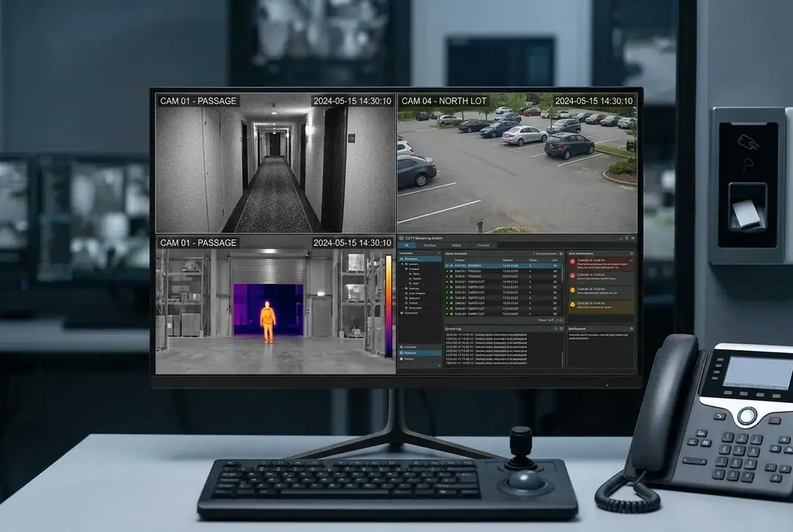Select the CAM 04 - NORTH LOT video feed
Screen dimensions: 793x532
(x=517, y=162)
